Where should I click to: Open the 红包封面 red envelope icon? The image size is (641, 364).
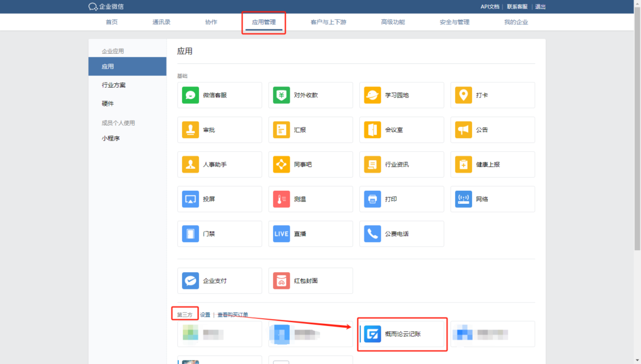click(x=281, y=281)
